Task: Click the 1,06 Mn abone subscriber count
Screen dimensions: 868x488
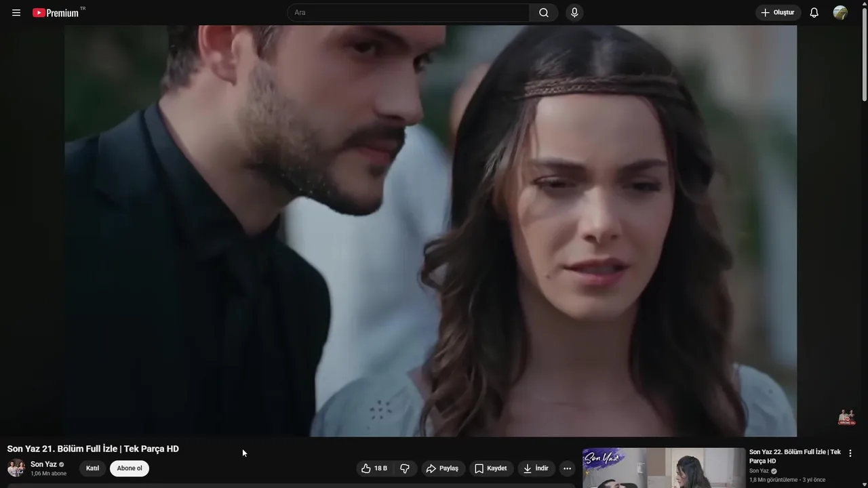Action: (48, 474)
